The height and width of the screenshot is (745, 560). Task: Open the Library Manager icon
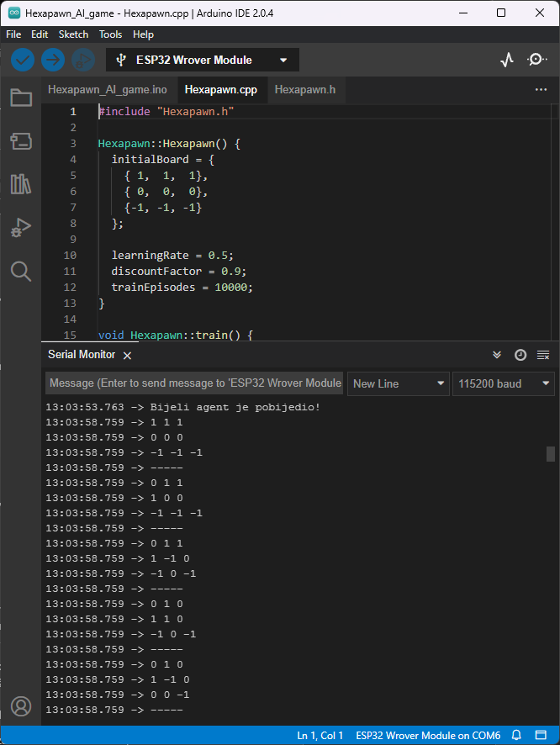click(x=21, y=183)
